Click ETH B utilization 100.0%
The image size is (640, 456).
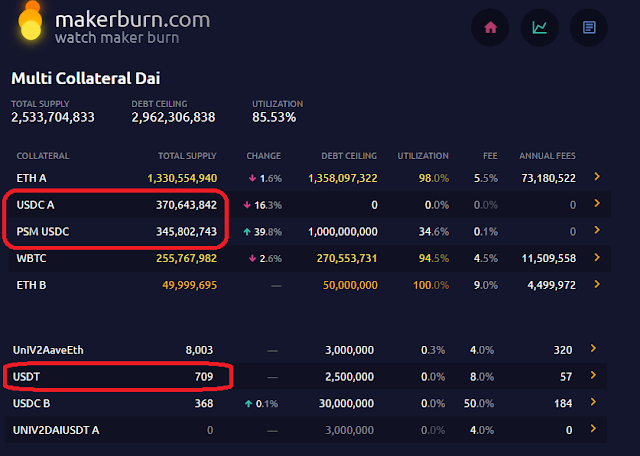click(x=431, y=285)
